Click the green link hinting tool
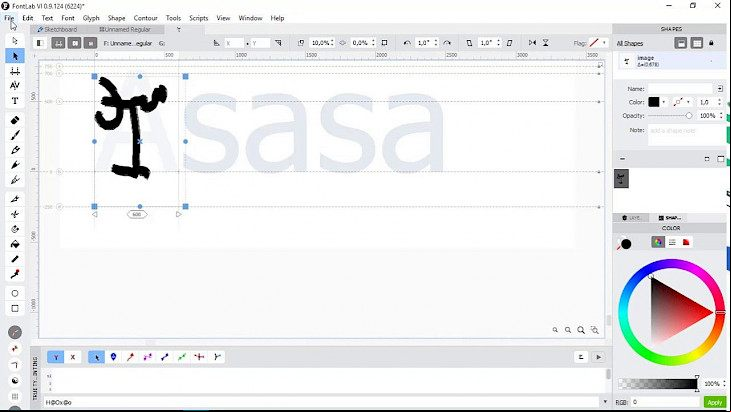This screenshot has width=731, height=412. click(182, 357)
